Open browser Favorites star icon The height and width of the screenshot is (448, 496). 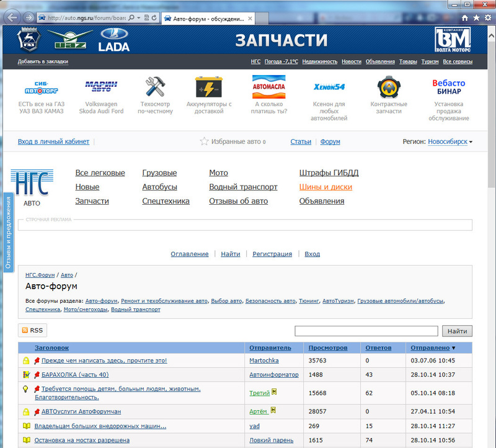point(476,18)
